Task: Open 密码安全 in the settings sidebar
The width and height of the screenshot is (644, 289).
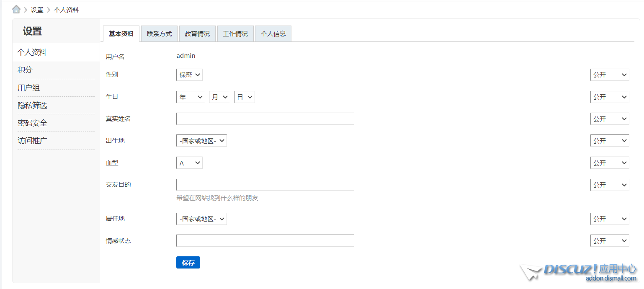Action: [32, 123]
